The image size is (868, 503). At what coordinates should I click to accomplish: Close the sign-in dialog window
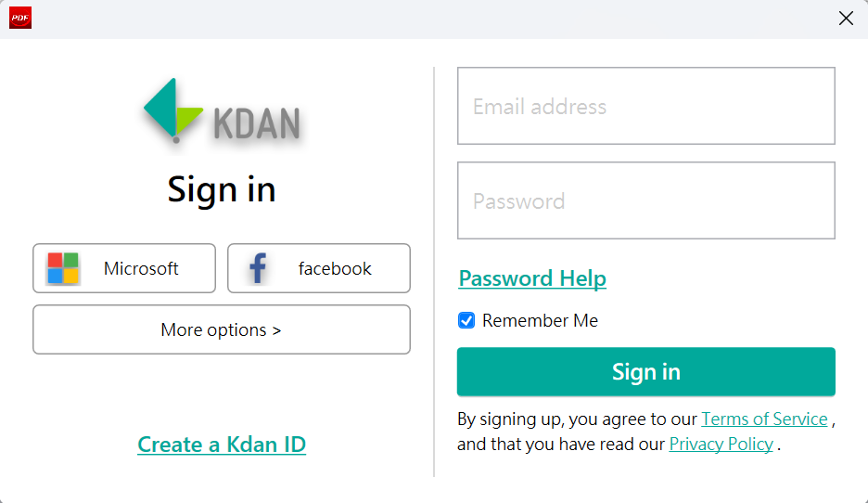click(846, 19)
